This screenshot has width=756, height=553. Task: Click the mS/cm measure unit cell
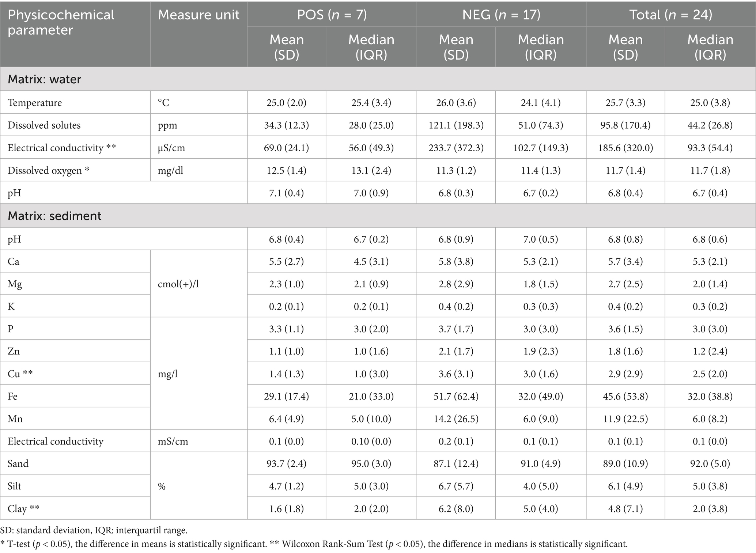point(173,441)
